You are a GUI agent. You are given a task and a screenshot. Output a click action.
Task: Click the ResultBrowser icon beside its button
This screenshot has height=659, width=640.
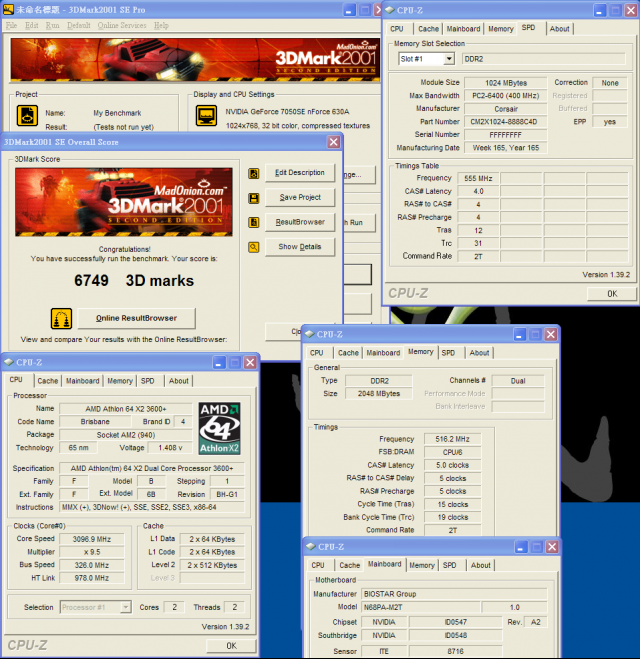coord(253,222)
